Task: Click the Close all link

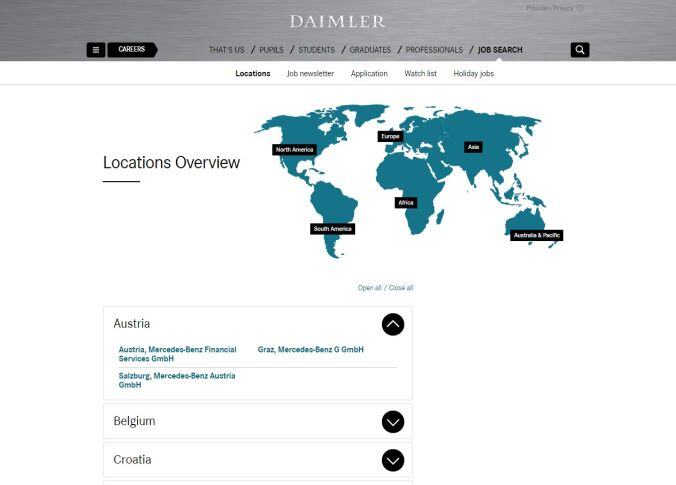Action: [x=401, y=288]
